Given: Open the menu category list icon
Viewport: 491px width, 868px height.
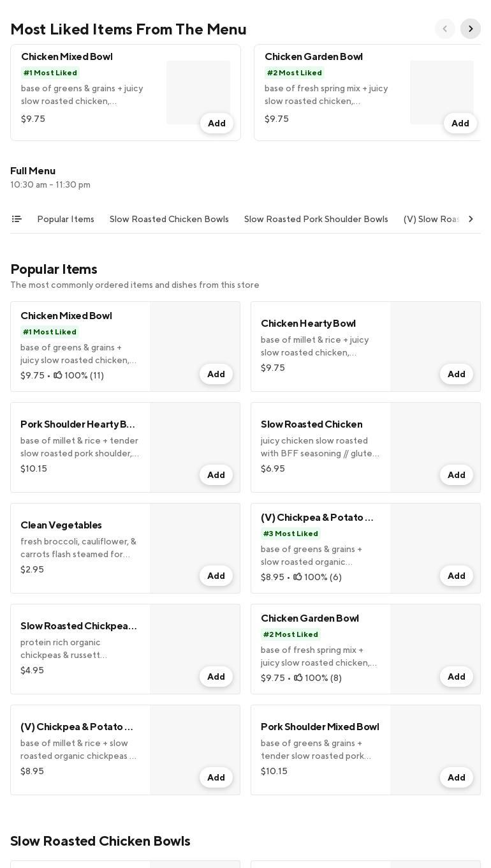Looking at the screenshot, I should coord(17,219).
